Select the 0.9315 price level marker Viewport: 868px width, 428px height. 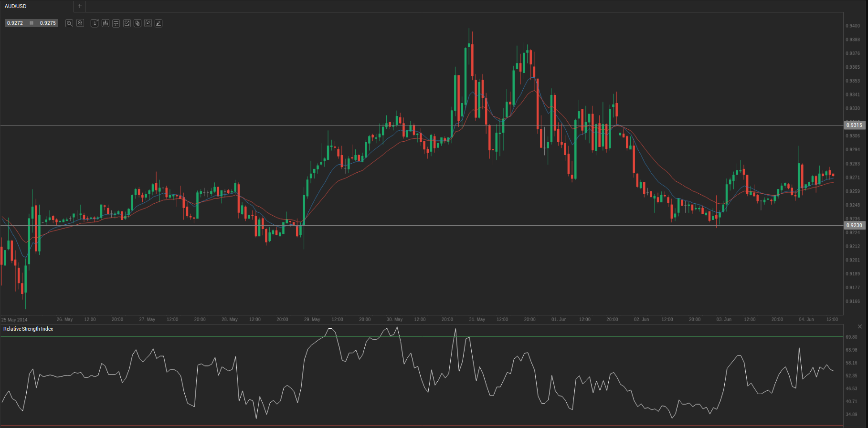(854, 125)
